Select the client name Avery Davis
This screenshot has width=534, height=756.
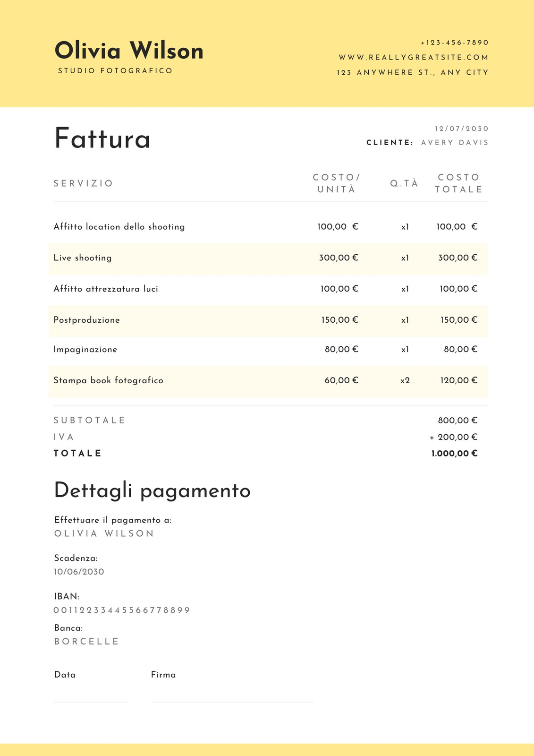pyautogui.click(x=455, y=143)
